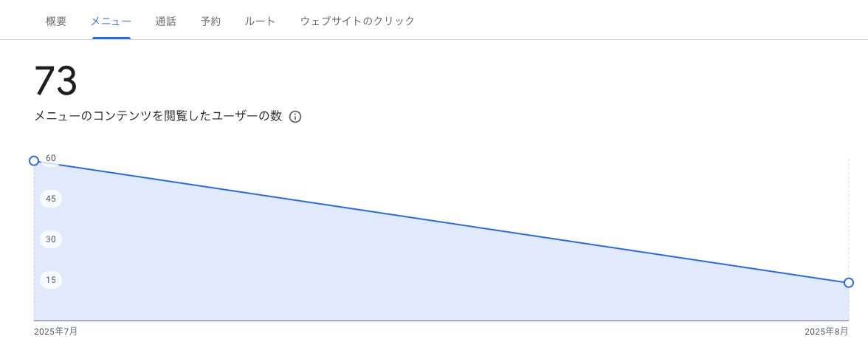Click the メニューのコンテンツを閲覧したユーザーの数 text

click(x=158, y=116)
